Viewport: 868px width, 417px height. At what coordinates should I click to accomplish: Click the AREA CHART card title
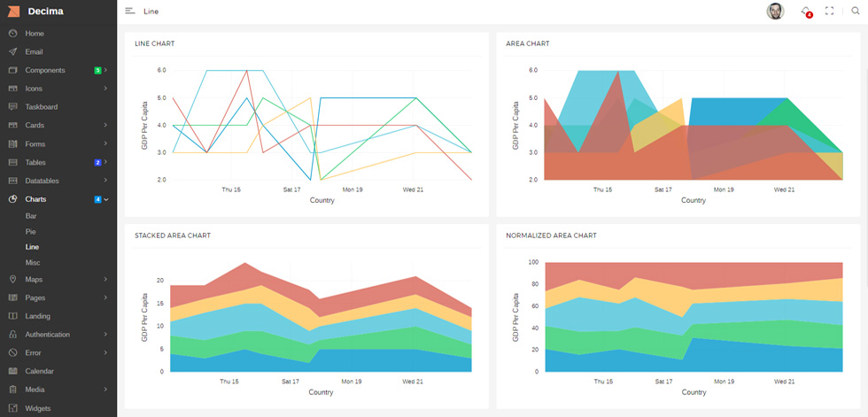click(528, 43)
